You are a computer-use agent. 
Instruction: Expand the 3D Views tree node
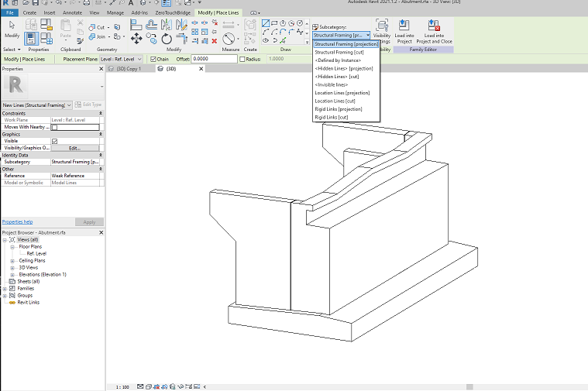point(12,268)
